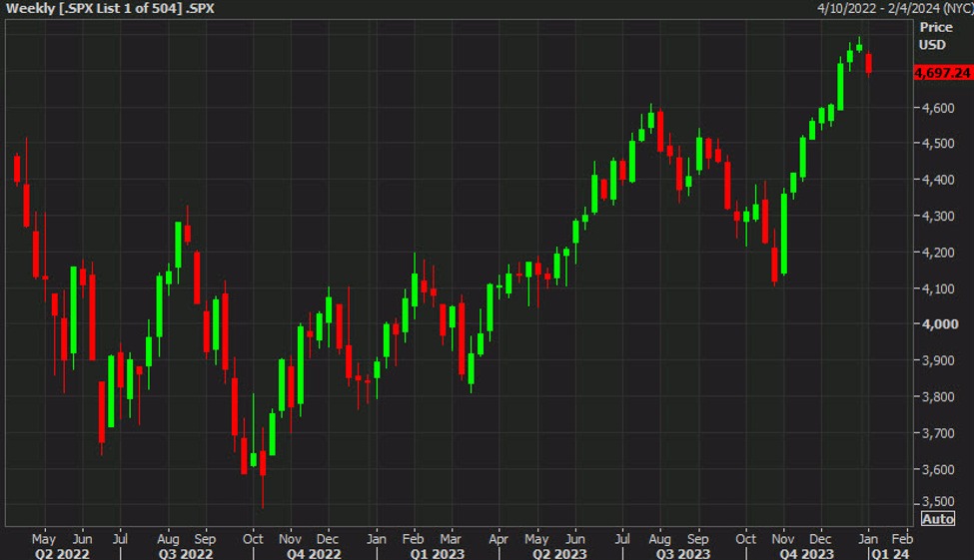Click the most recent red weekly candle
974x560 pixels.
pyautogui.click(x=868, y=63)
